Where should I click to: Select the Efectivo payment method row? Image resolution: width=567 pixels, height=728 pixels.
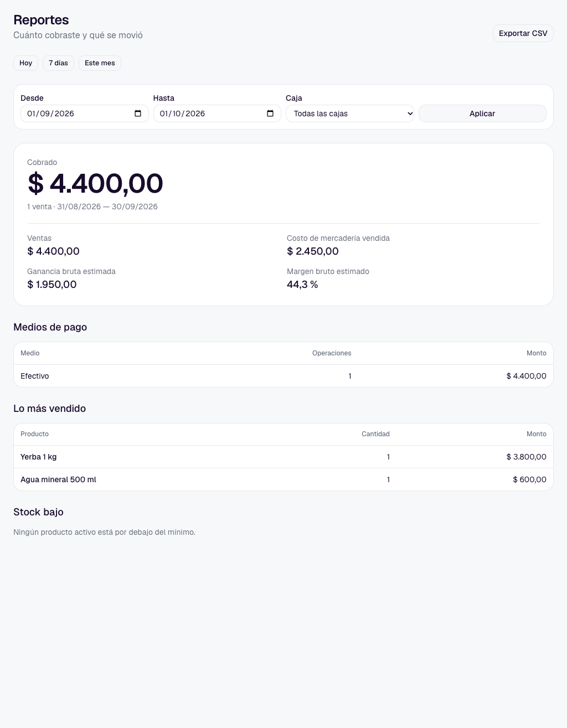[x=283, y=376]
